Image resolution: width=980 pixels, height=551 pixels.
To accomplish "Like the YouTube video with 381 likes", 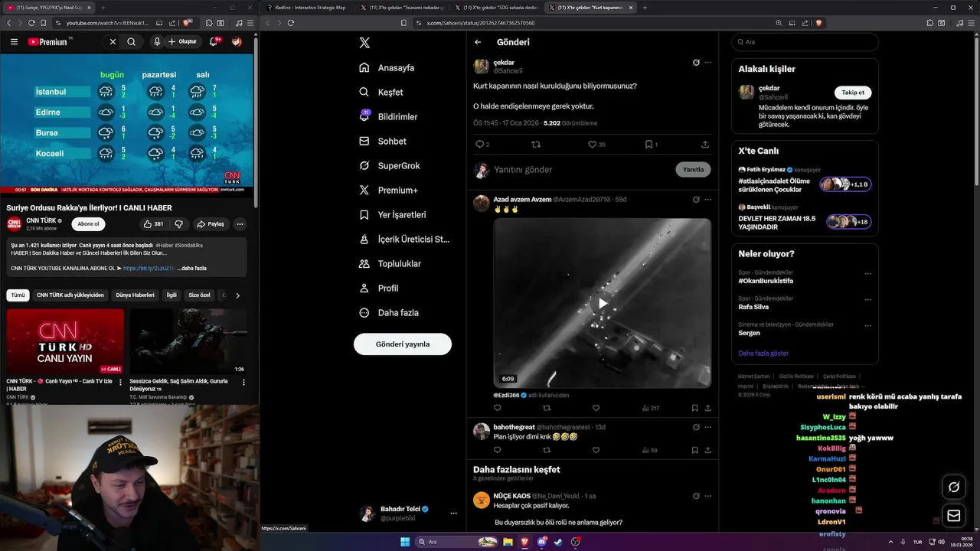I will click(154, 224).
